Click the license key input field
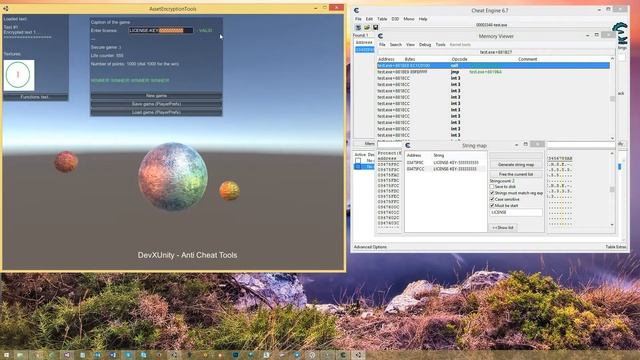640x360 pixels. pos(161,30)
